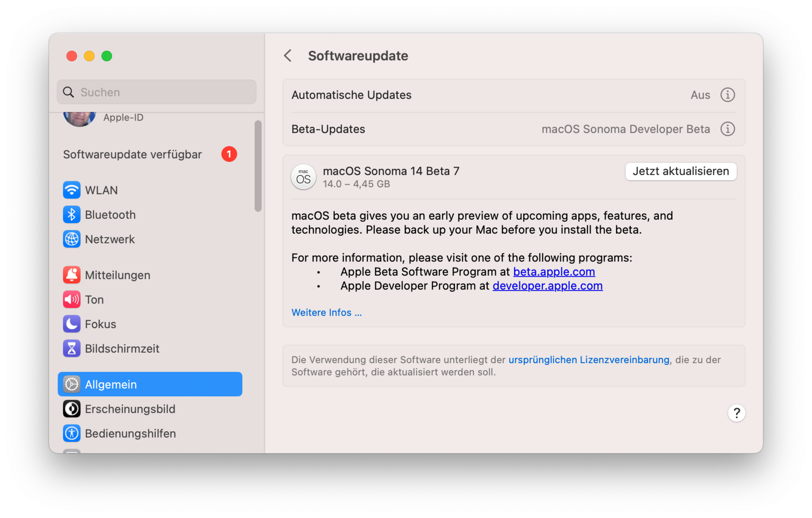Go back with the chevron arrow
Viewport: 812px width, 518px height.
[x=288, y=56]
